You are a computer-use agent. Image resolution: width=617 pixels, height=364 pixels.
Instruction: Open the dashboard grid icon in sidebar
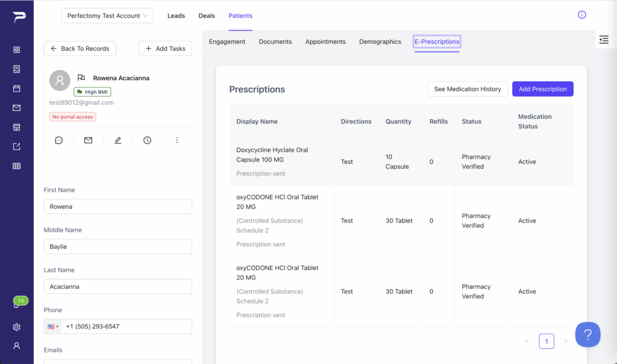[16, 49]
